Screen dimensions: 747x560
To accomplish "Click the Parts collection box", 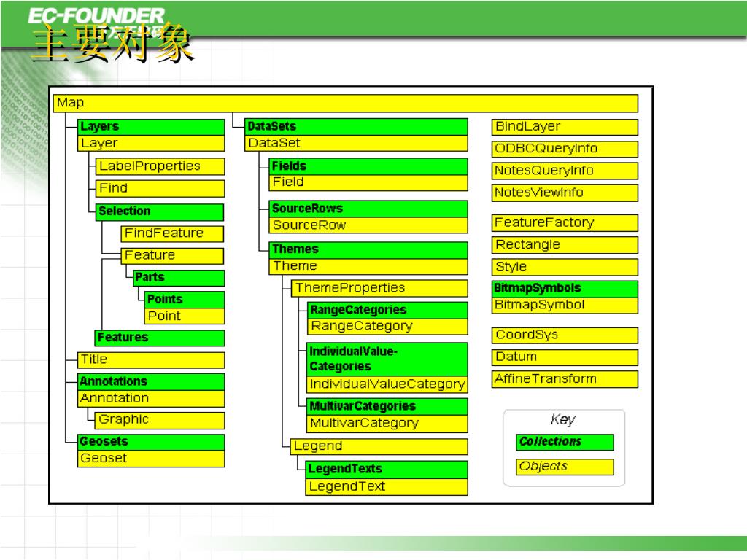I will click(x=179, y=278).
